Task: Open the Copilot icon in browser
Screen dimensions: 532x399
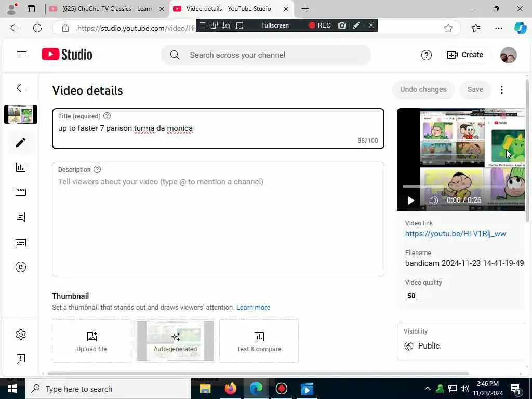Action: tap(520, 28)
